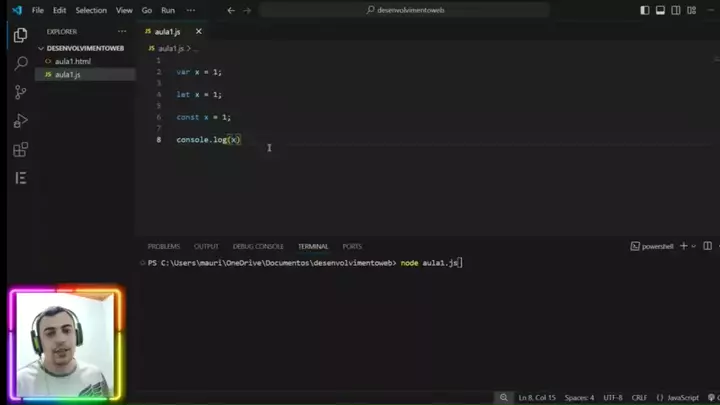Open the new terminal profile dropdown arrow
The height and width of the screenshot is (405, 720).
[x=693, y=246]
